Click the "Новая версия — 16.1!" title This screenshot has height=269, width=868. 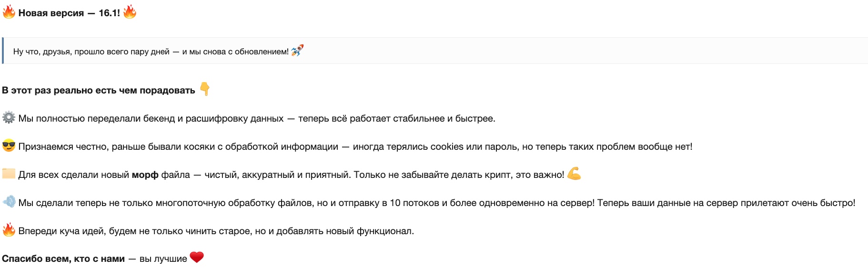(69, 13)
